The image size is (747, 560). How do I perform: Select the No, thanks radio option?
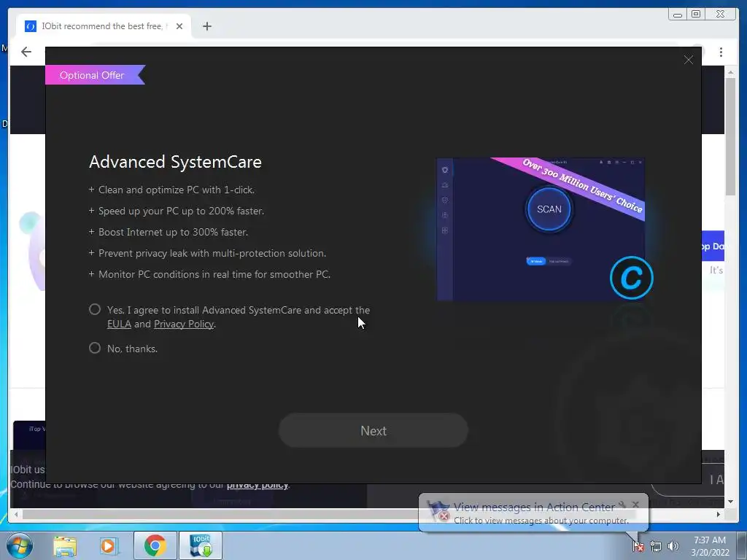click(95, 348)
